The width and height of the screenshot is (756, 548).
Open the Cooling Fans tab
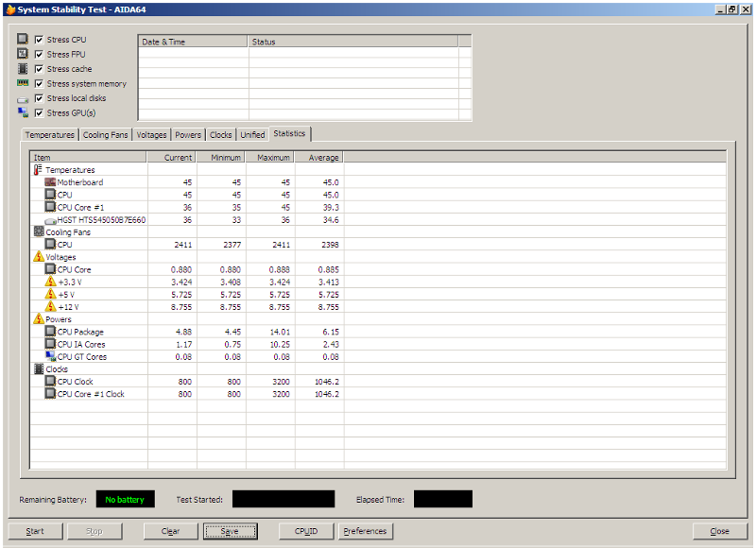(x=105, y=135)
